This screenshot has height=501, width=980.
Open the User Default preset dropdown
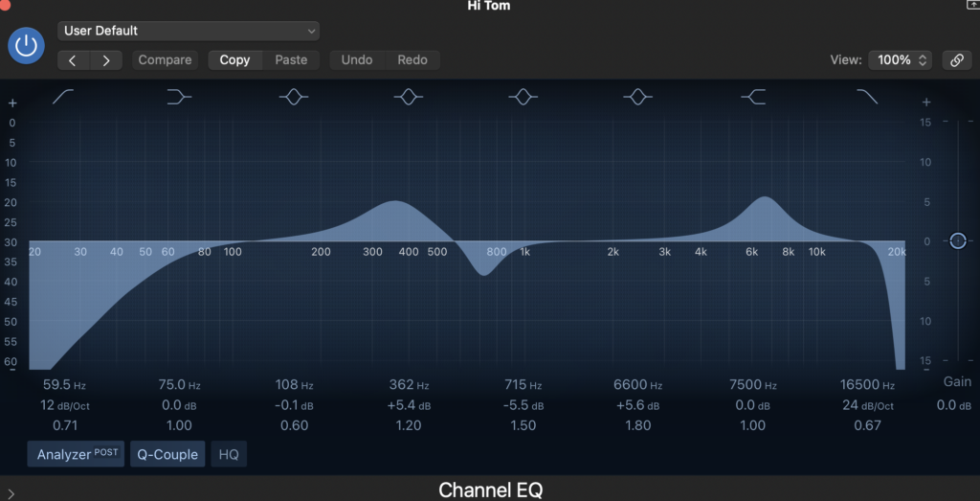click(x=189, y=31)
